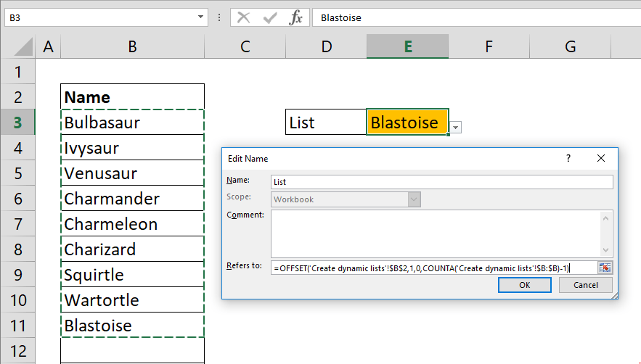Open the data validation dropdown beside Blastoise
The image size is (641, 364).
coord(455,128)
